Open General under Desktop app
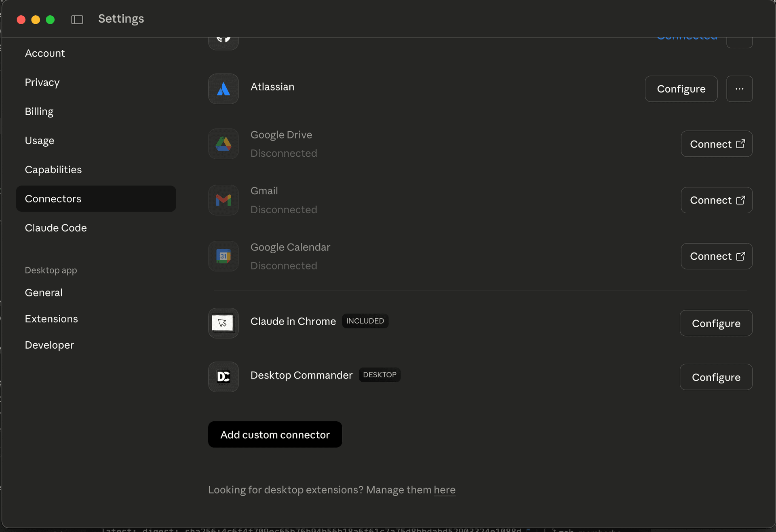The width and height of the screenshot is (776, 532). 44,292
